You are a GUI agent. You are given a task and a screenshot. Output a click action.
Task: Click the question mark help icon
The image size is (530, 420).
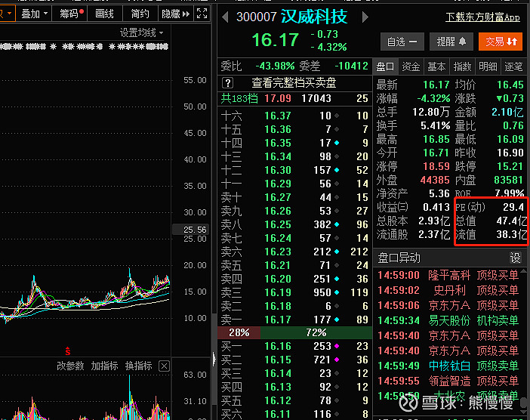click(x=228, y=83)
